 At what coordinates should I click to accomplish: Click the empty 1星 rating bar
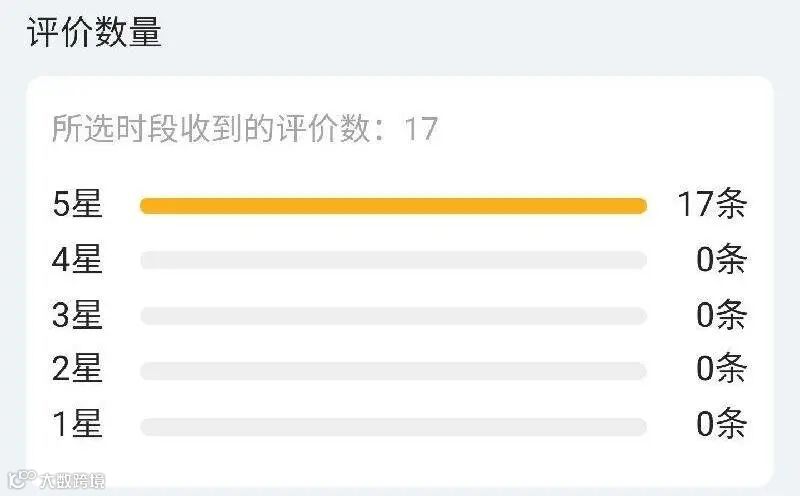pos(393,427)
